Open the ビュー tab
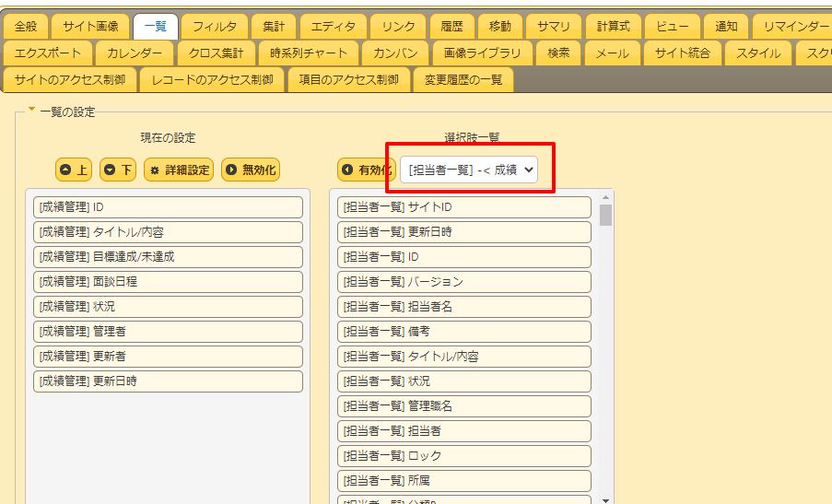The image size is (832, 504). 673,26
